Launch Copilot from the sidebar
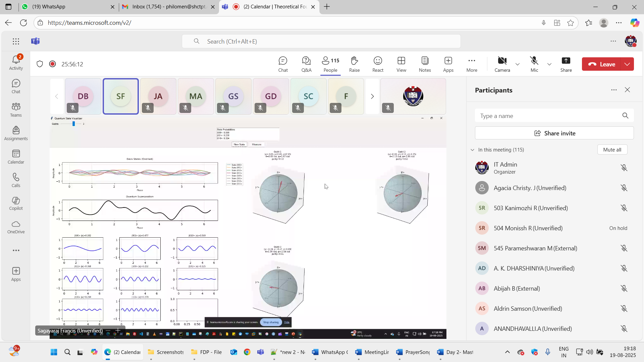The width and height of the screenshot is (644, 362). [x=16, y=203]
